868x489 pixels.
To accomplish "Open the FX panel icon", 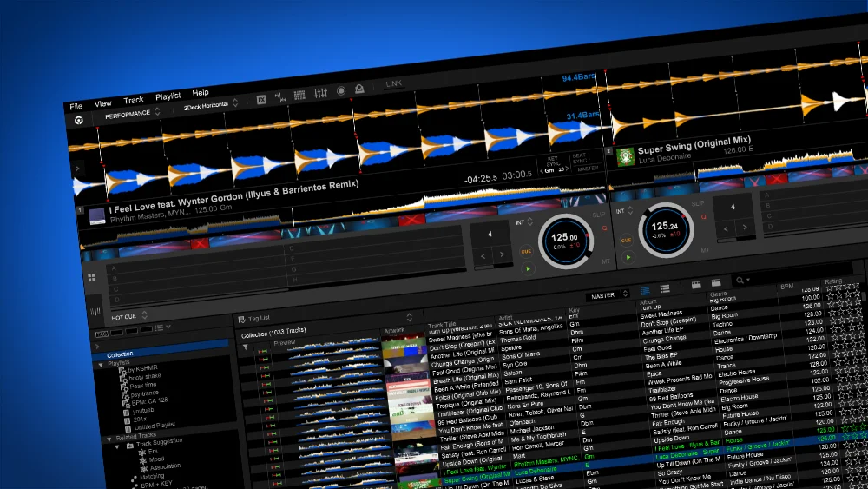I will [261, 99].
